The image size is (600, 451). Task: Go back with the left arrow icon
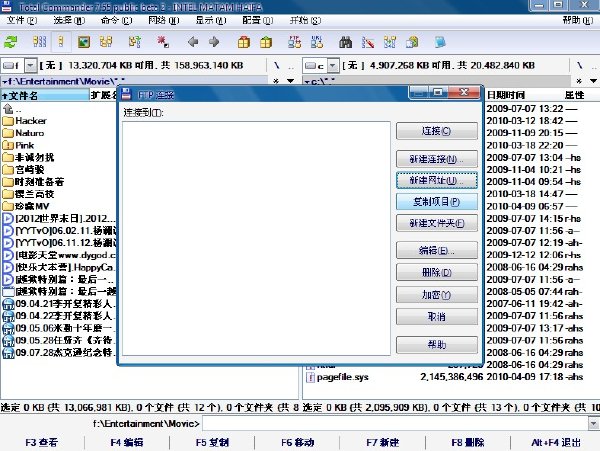pyautogui.click(x=193, y=42)
